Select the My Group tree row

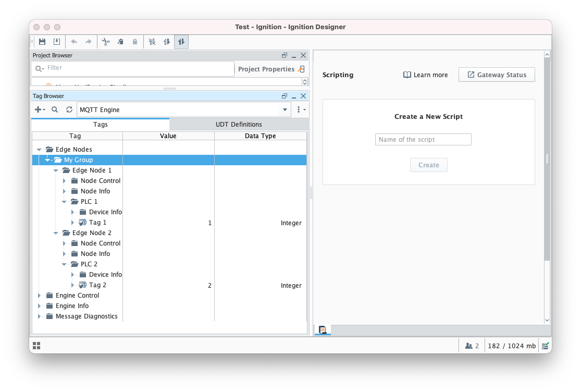[169, 160]
